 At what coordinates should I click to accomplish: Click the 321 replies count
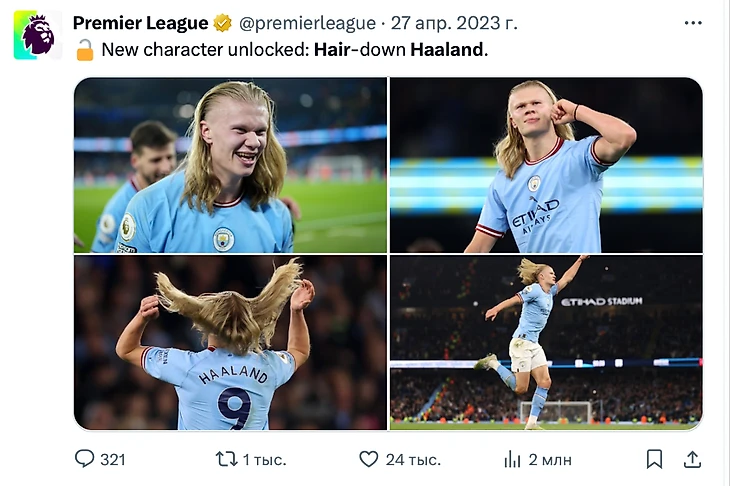(113, 460)
